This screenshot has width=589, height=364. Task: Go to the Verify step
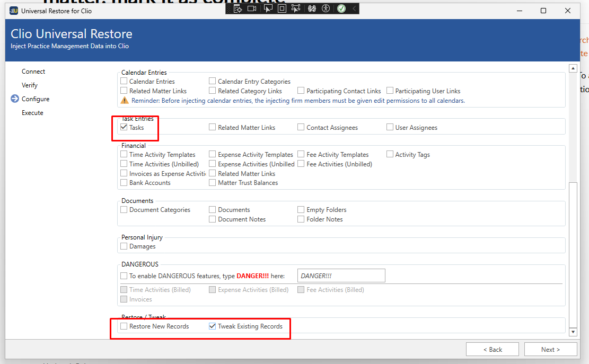[30, 85]
